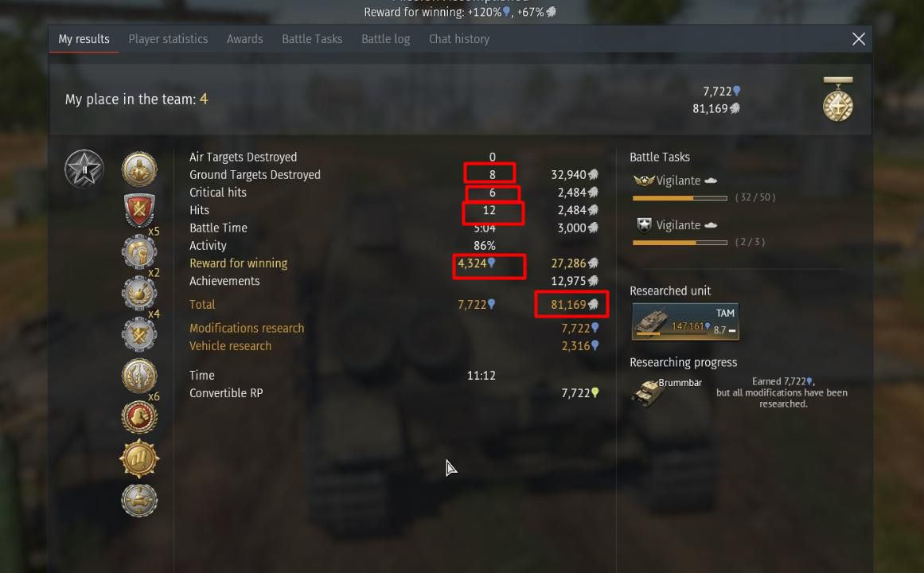Click the Modifications research label
924x573 pixels.
tap(247, 328)
